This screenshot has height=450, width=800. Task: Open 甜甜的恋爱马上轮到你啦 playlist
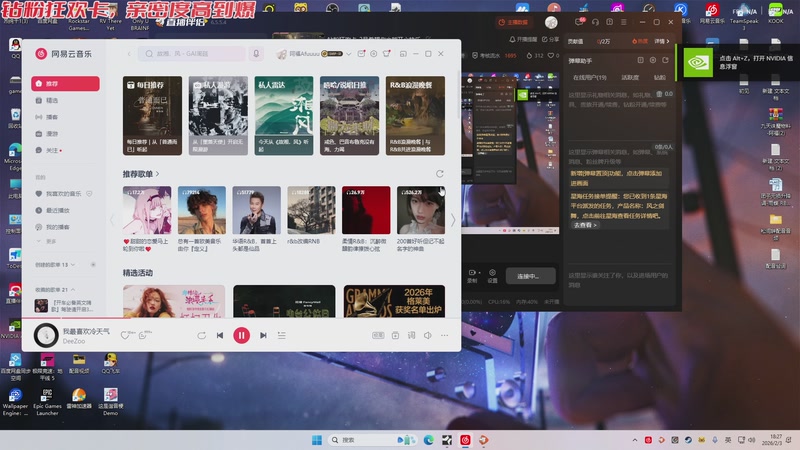[147, 210]
